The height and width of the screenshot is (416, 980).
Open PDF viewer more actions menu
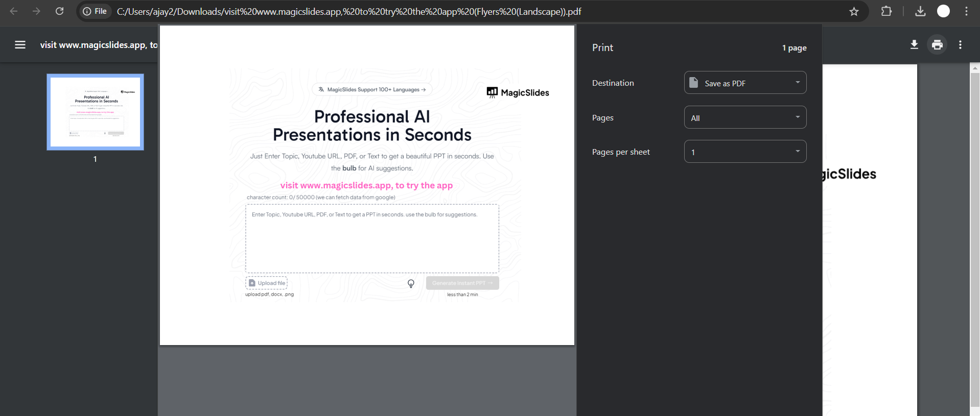960,45
